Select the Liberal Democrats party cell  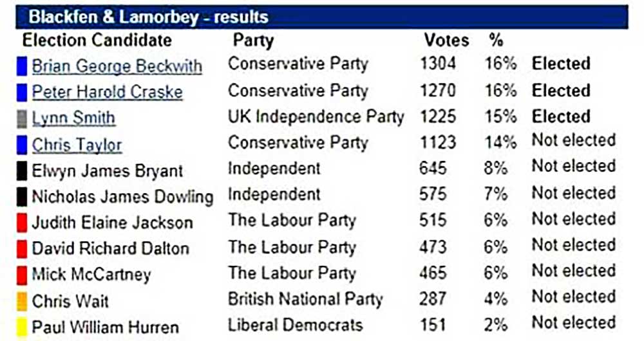(295, 325)
